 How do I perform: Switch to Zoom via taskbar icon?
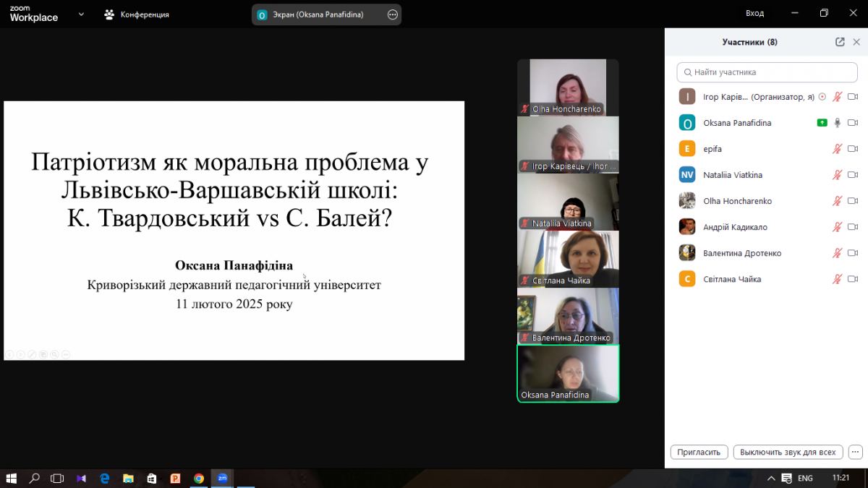[222, 478]
